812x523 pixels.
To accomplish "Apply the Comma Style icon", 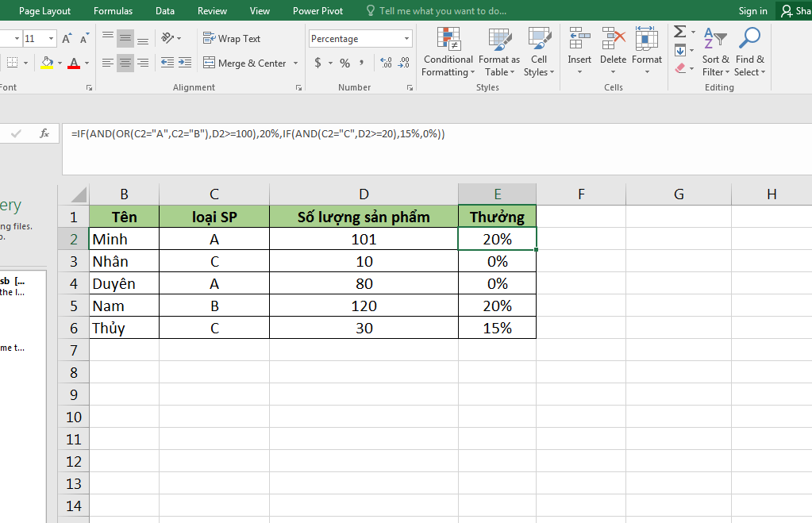I will pos(362,63).
